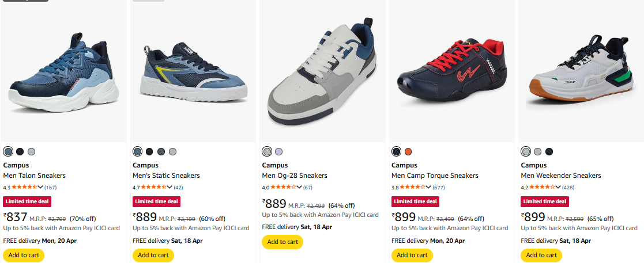Click Limited time deal badge on Static Sneakers
Screen dimensions: 644x263
click(x=156, y=201)
